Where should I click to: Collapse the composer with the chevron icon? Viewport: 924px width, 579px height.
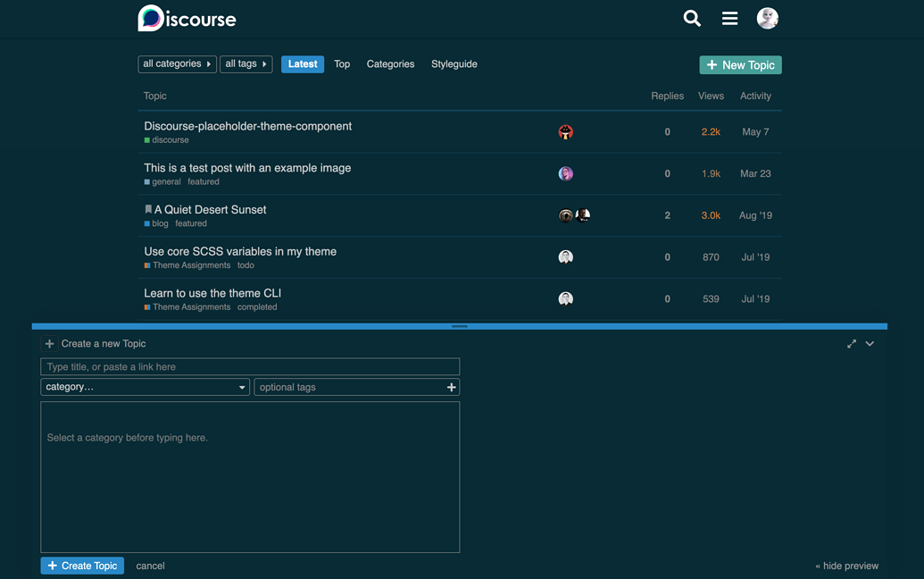[870, 344]
